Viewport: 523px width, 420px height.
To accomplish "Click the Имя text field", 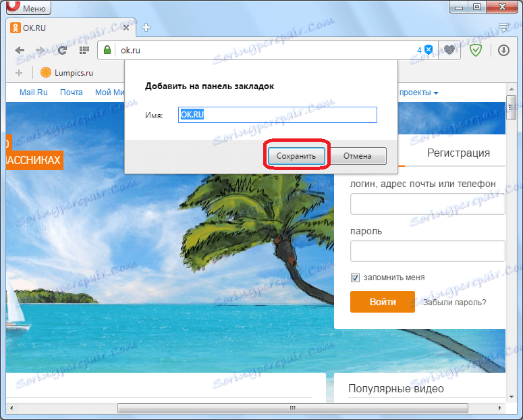I will pyautogui.click(x=277, y=115).
